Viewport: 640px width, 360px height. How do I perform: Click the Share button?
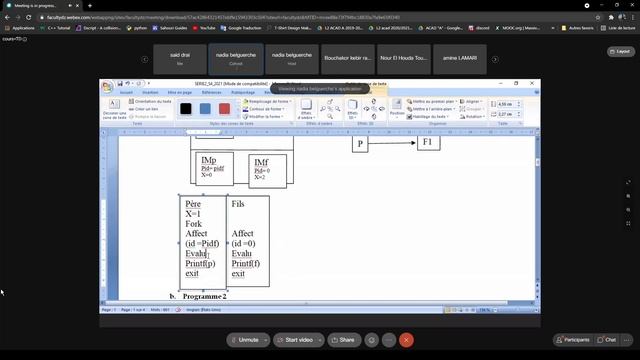(x=344, y=340)
